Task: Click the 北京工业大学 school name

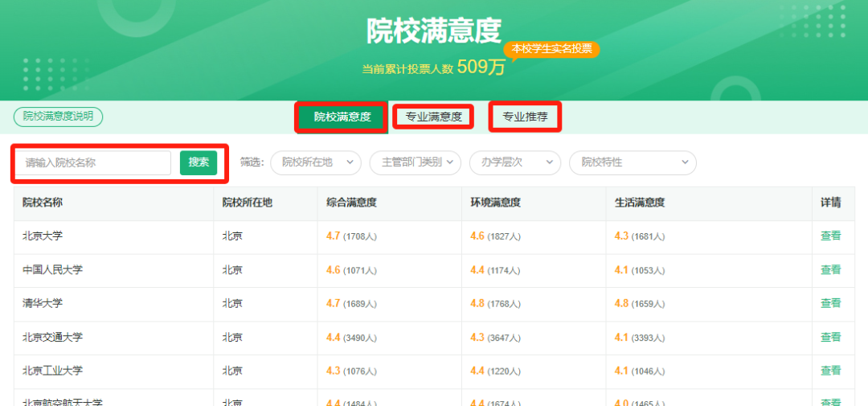Action: [52, 371]
